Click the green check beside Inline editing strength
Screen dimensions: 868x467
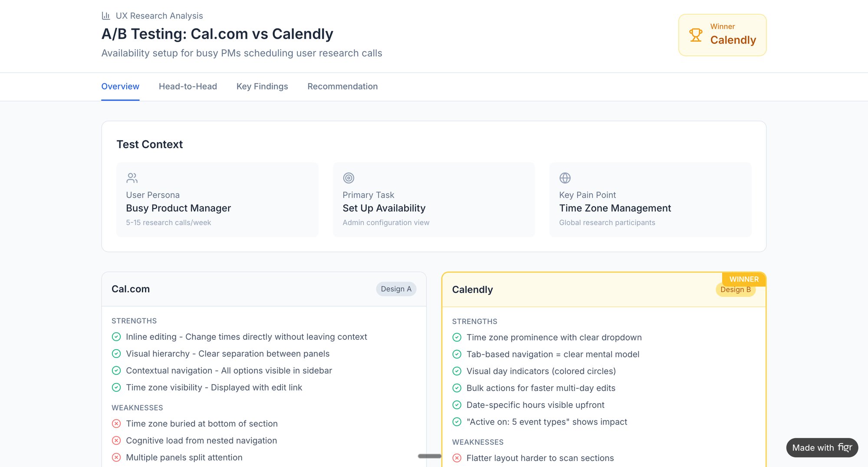[116, 337]
